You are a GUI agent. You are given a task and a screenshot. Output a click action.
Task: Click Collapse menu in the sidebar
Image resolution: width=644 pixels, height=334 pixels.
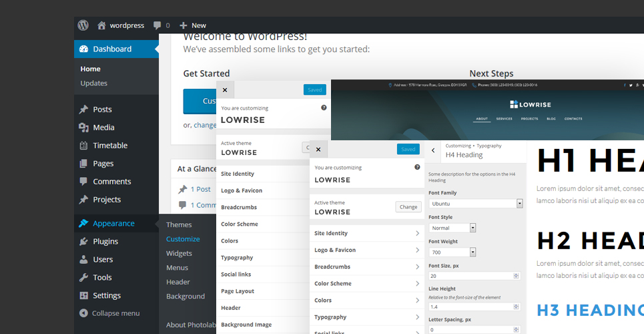tap(109, 313)
